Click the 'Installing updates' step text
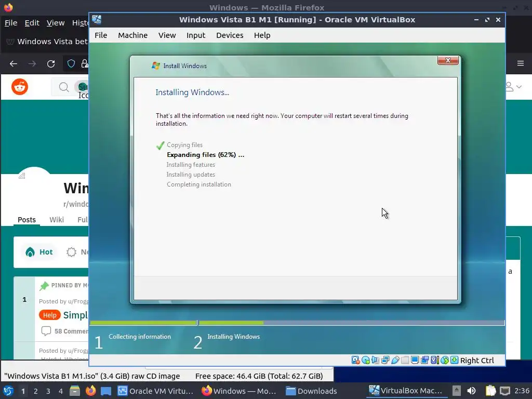The width and height of the screenshot is (532, 399). pos(191,175)
